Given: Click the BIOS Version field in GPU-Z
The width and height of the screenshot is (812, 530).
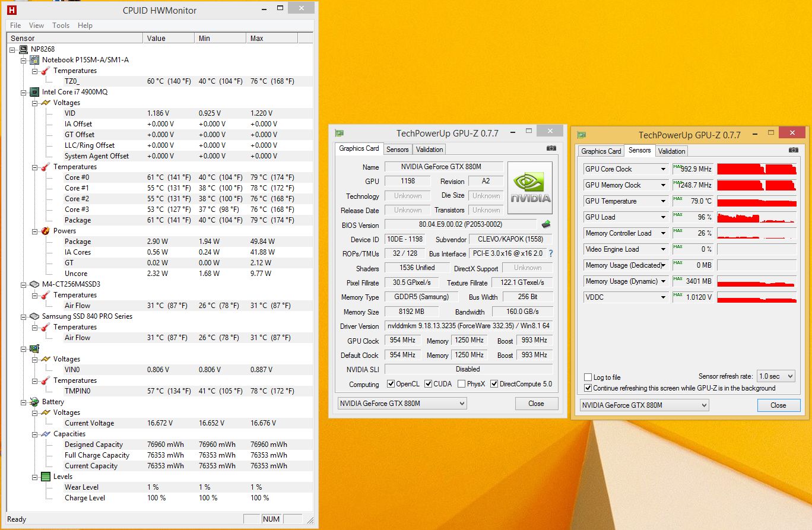Looking at the screenshot, I should (461, 225).
